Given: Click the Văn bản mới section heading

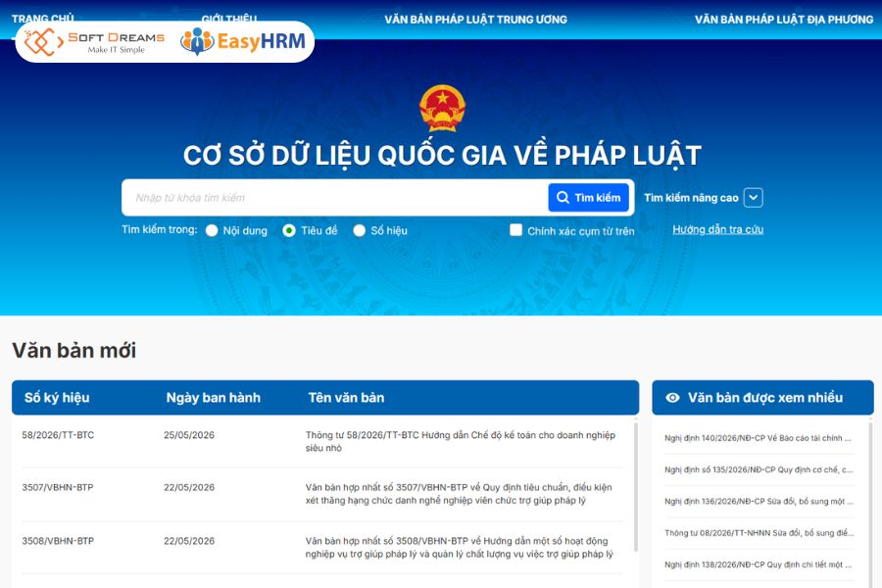Looking at the screenshot, I should point(74,351).
